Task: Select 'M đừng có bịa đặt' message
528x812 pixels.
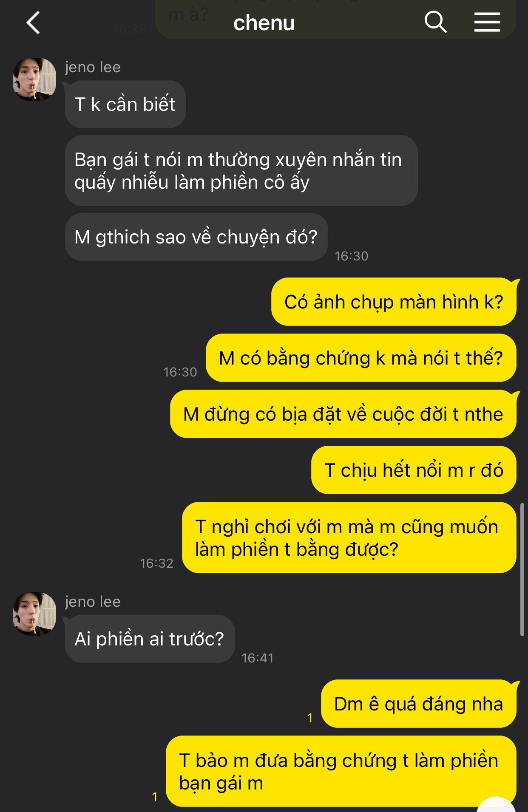Action: [x=343, y=414]
